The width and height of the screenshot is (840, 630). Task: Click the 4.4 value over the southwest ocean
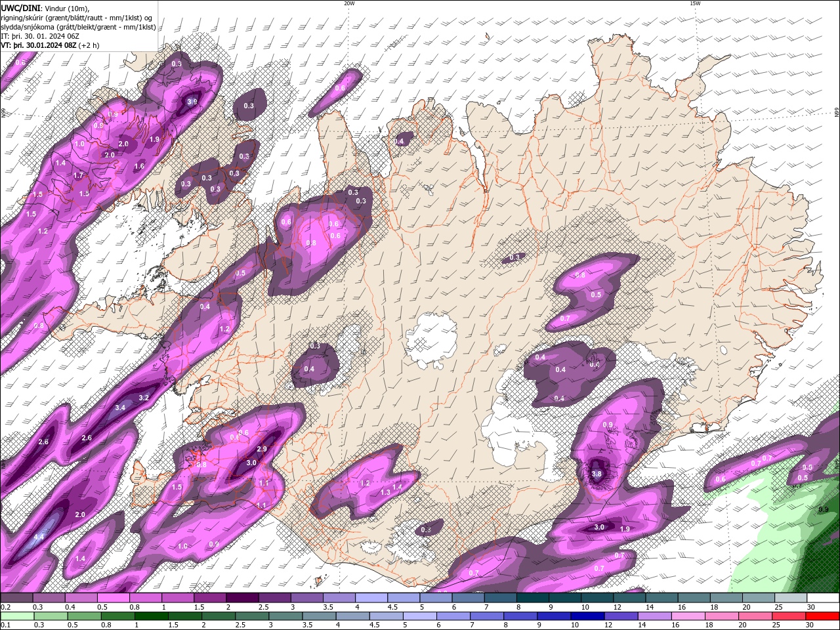click(x=39, y=537)
